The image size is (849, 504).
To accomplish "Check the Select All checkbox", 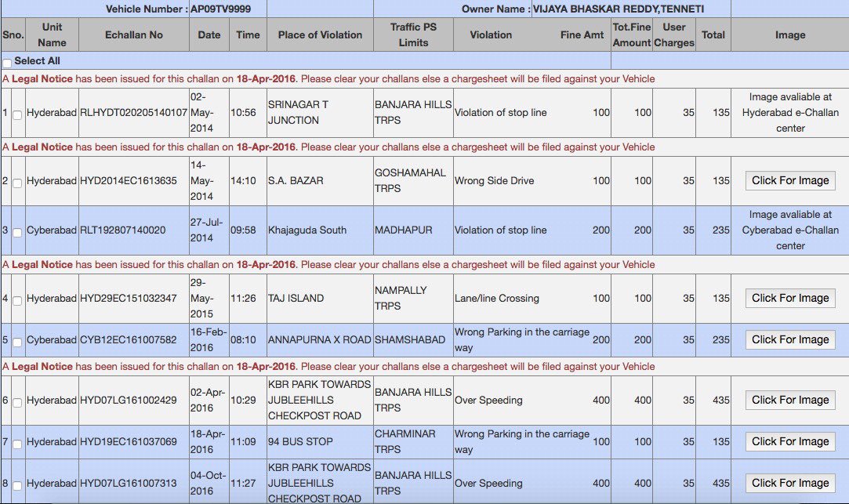I will [x=7, y=63].
